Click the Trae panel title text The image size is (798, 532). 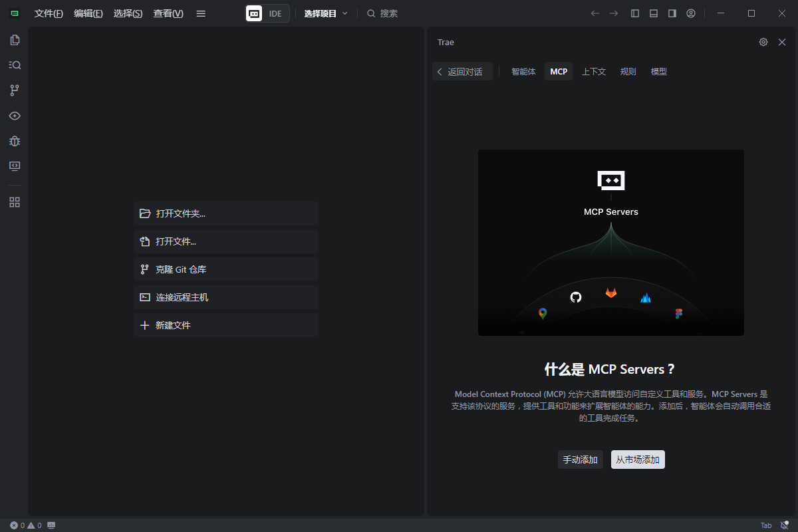(446, 42)
